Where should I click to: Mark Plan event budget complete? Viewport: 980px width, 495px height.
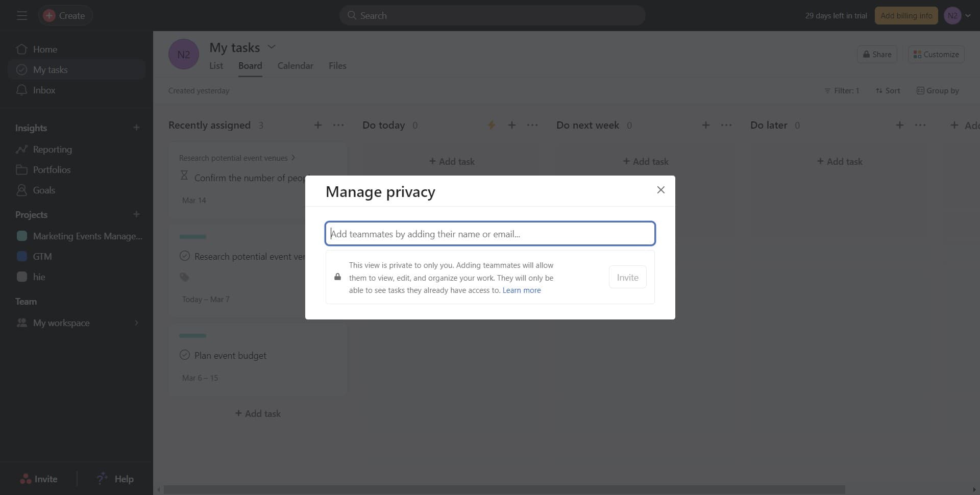(185, 355)
